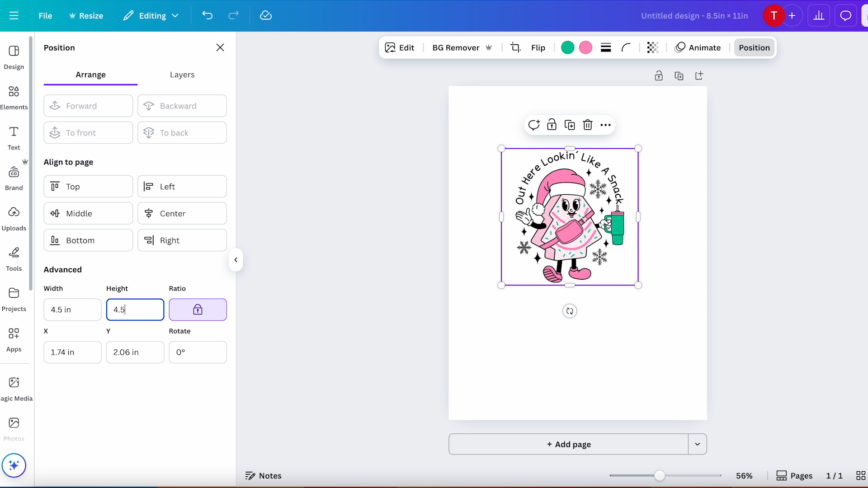
Task: Lock the selected image with the padlock icon
Action: pyautogui.click(x=552, y=125)
